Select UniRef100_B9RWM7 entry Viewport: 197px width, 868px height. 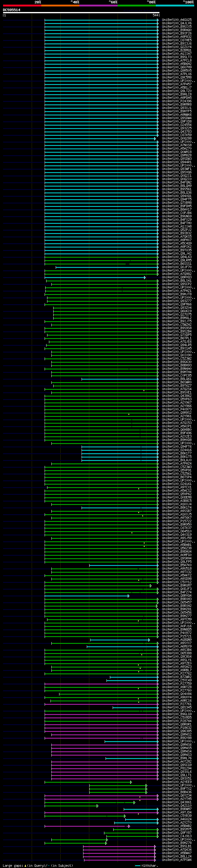point(177,809)
